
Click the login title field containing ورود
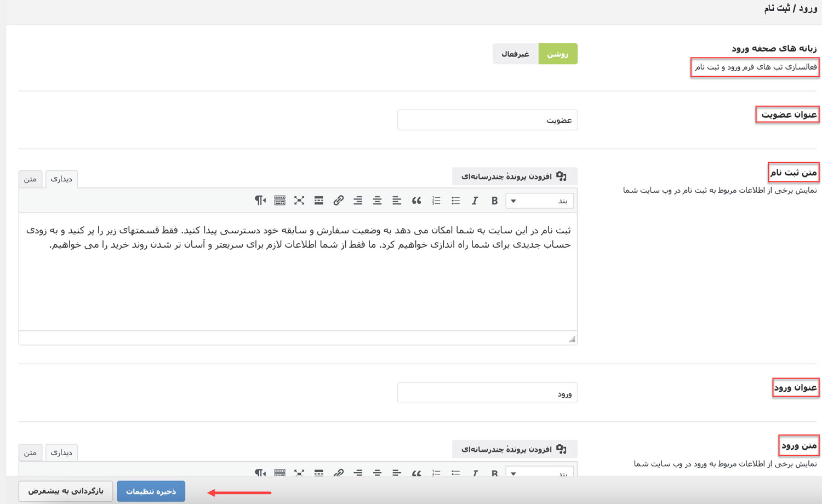487,393
